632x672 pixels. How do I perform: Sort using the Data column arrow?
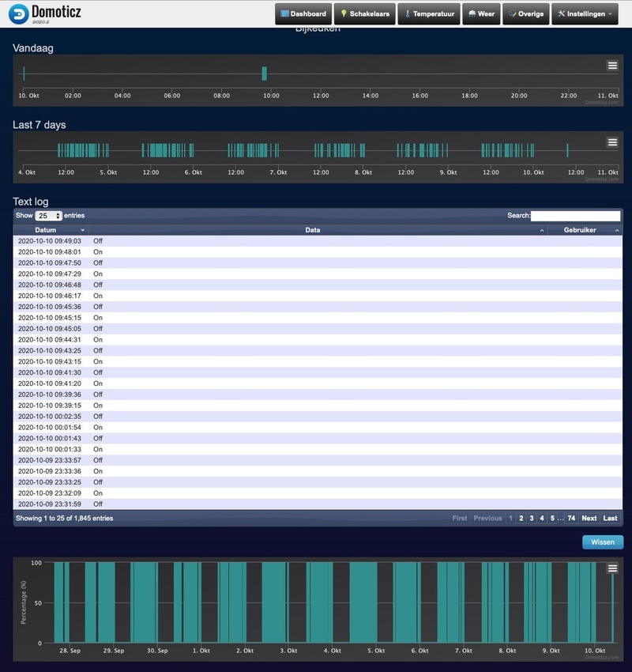(542, 231)
